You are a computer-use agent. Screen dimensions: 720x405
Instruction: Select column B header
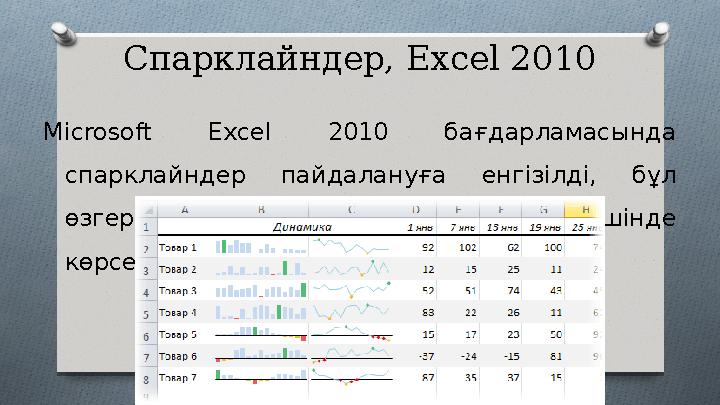(x=260, y=210)
